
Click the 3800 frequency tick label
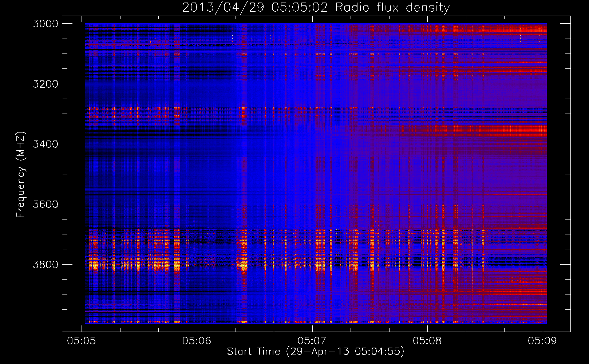pos(46,264)
